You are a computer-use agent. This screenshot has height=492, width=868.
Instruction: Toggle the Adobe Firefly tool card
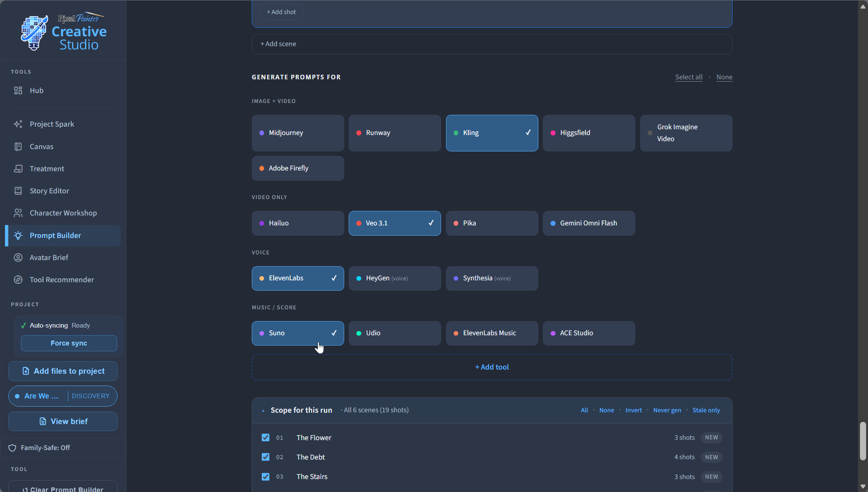point(298,168)
